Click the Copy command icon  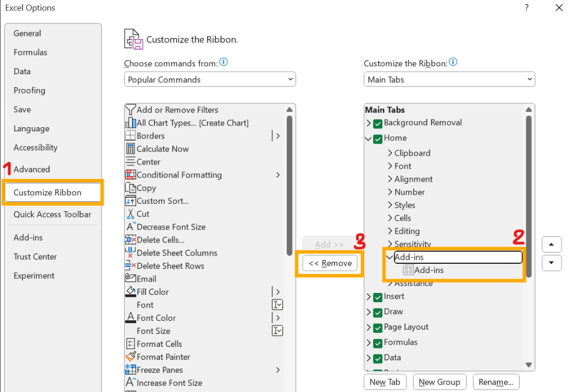[x=130, y=188]
